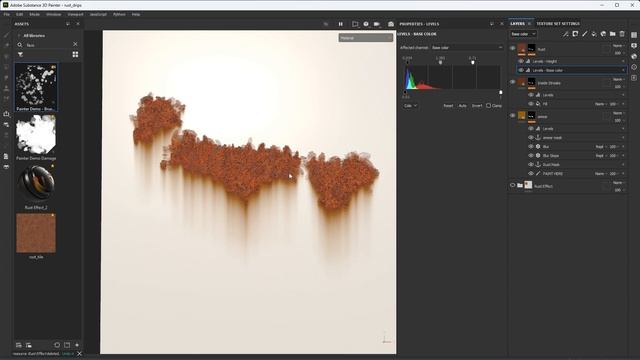The image size is (640, 360).
Task: Close the Assets panel
Action: point(78,24)
